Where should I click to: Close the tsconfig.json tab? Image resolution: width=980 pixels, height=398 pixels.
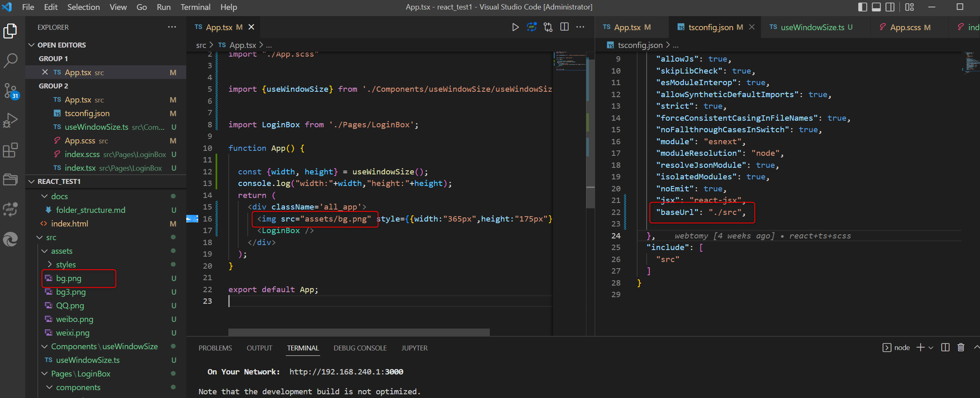point(752,27)
